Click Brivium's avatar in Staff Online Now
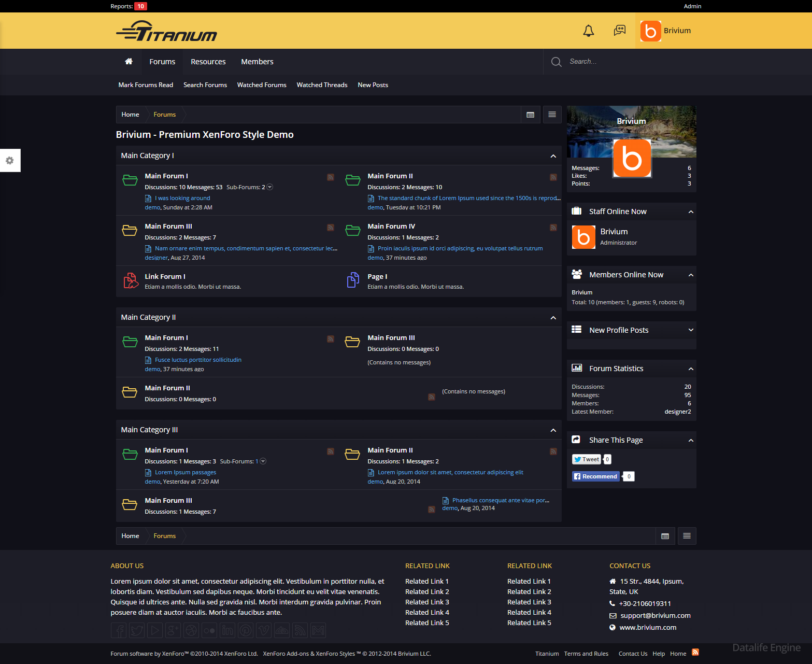This screenshot has width=812, height=664. point(583,237)
